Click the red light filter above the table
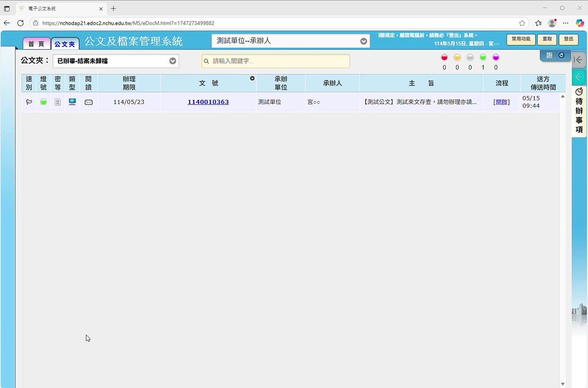This screenshot has height=388, width=588. click(444, 57)
